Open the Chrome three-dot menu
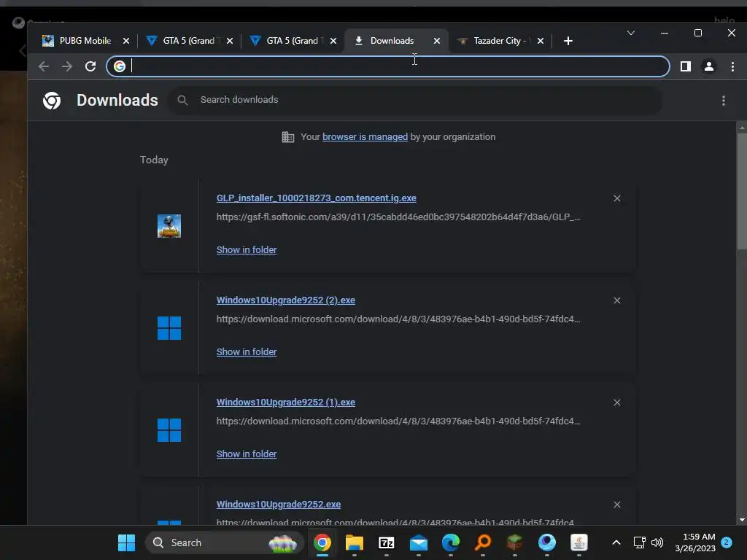747x560 pixels. click(732, 66)
